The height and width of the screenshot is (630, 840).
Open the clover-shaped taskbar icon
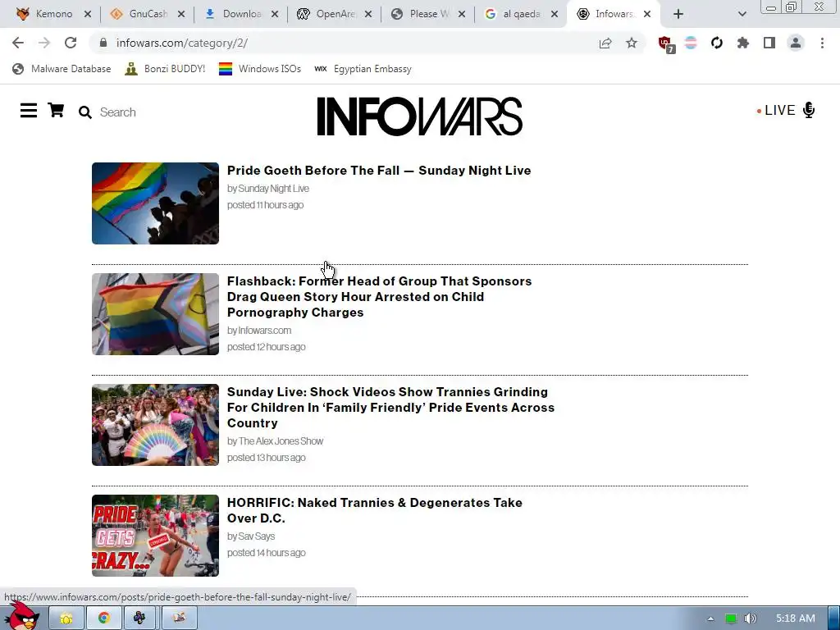[x=140, y=618]
